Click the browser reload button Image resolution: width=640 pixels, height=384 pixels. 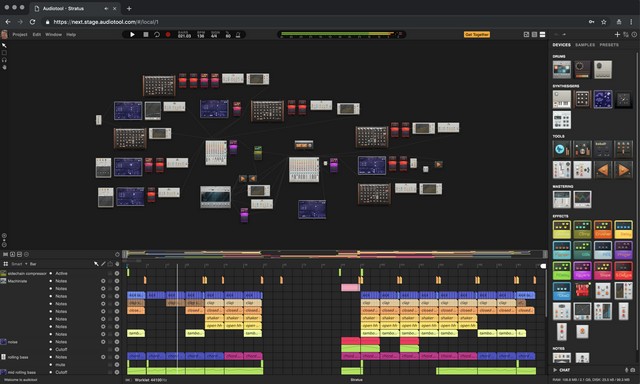[33, 22]
